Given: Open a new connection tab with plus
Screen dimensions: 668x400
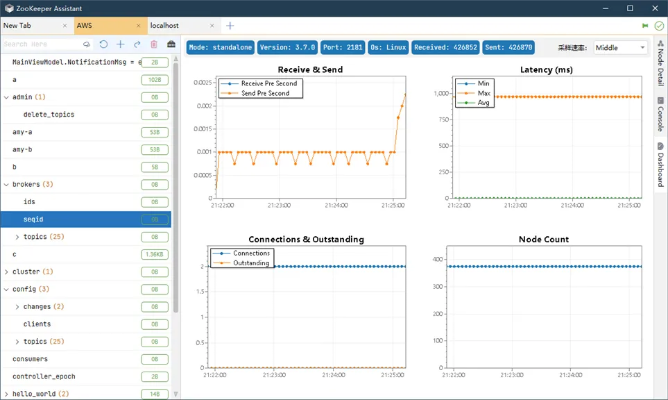Looking at the screenshot, I should (x=230, y=26).
